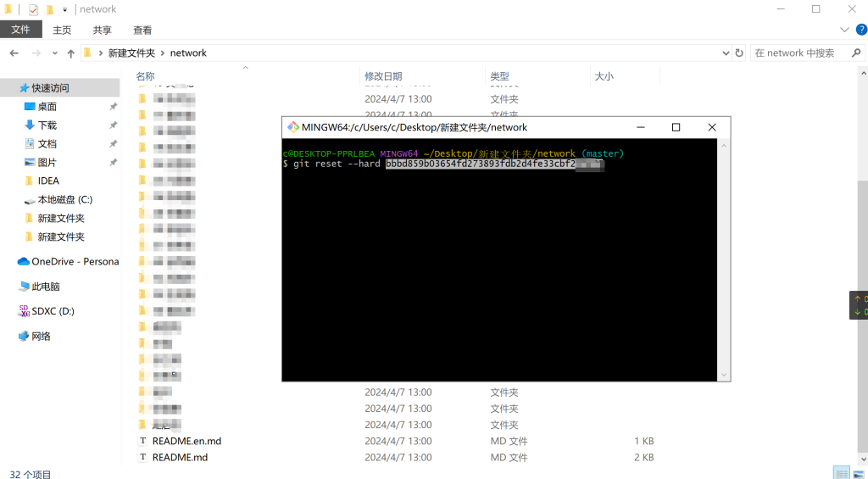Click the properties checkmark icon in quick access toolbar

click(x=33, y=9)
